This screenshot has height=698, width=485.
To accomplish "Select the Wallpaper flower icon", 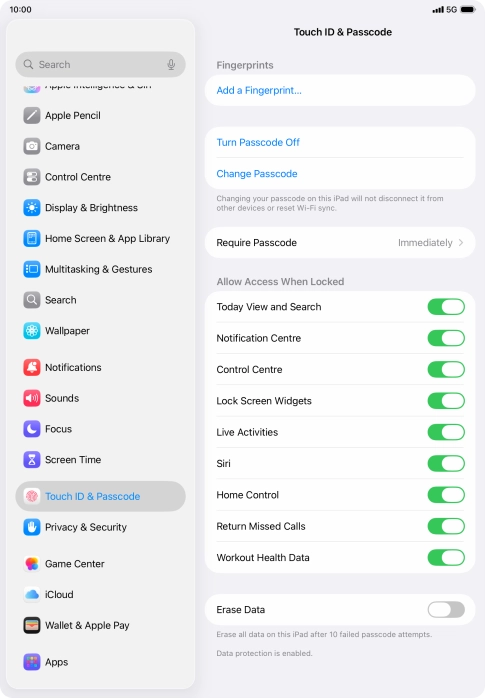I will point(32,331).
